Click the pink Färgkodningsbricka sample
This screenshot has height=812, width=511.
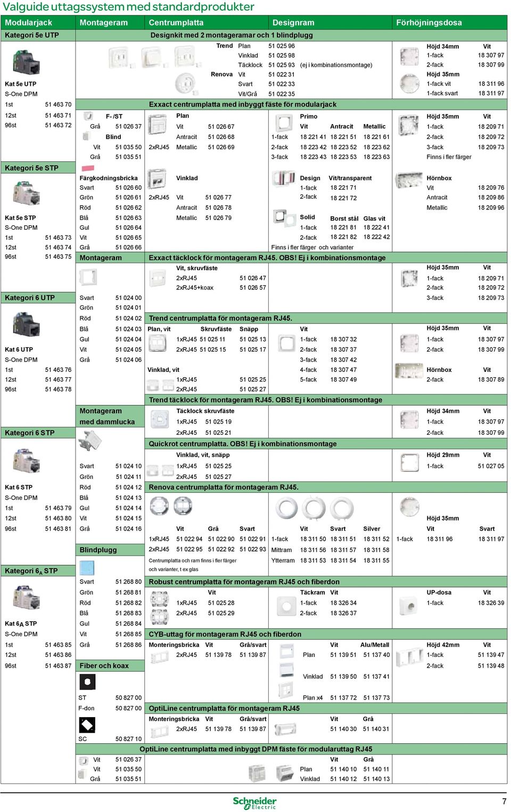click(87, 168)
